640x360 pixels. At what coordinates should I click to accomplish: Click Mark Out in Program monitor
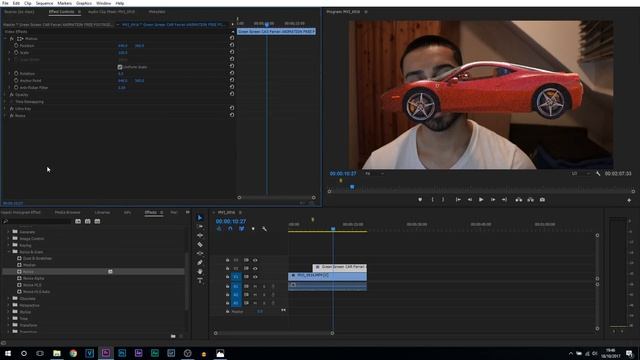pos(443,200)
